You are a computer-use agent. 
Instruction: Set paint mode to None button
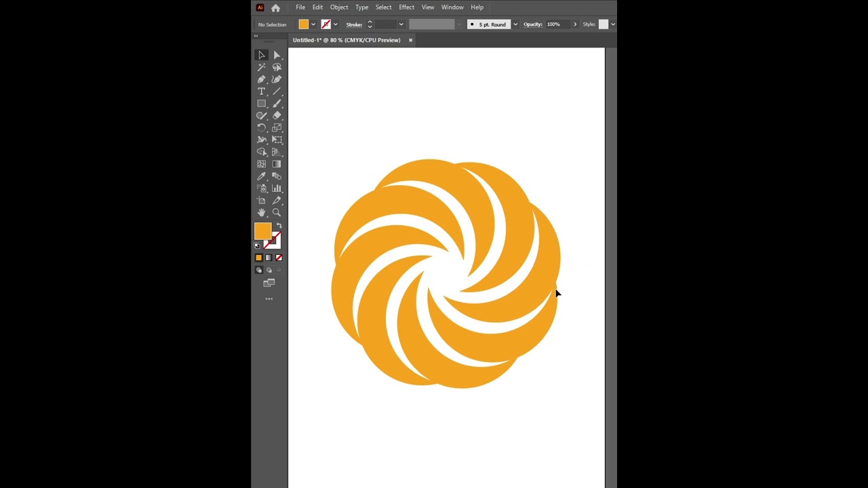point(279,258)
